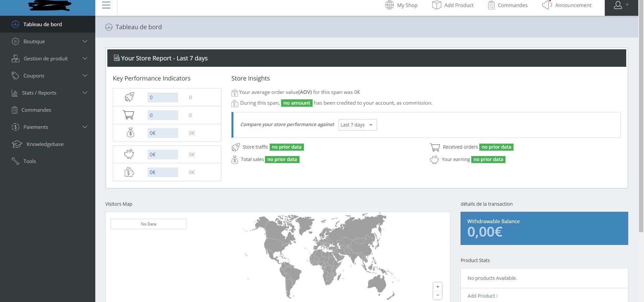Click the rocket traffic icon in KPI table
644x302 pixels.
click(x=129, y=97)
